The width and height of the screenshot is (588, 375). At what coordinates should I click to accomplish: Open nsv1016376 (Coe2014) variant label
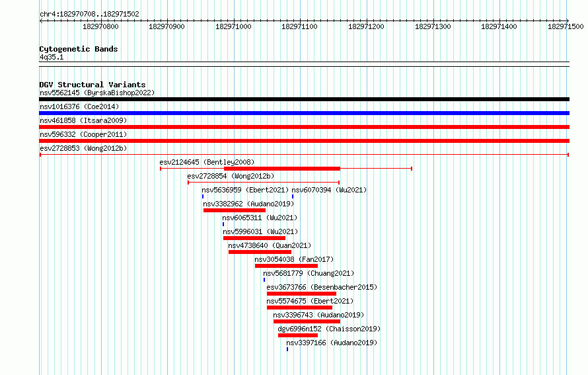tap(79, 106)
